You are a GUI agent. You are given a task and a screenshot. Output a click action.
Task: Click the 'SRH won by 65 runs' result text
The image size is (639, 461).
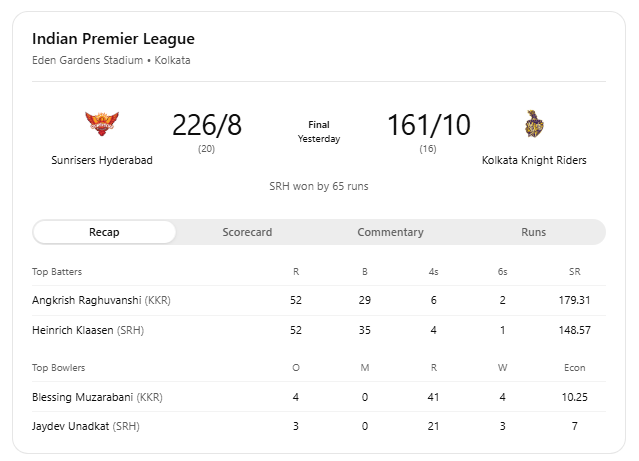pos(319,186)
